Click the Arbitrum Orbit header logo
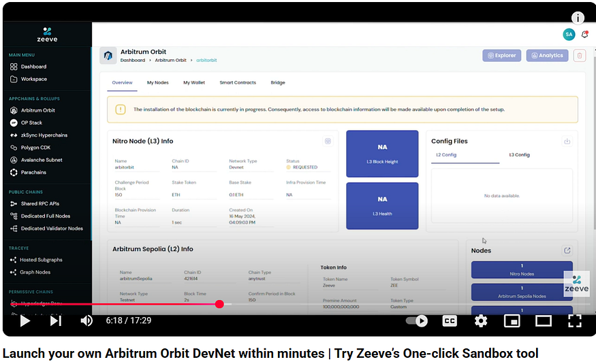This screenshot has width=596, height=364. click(108, 56)
